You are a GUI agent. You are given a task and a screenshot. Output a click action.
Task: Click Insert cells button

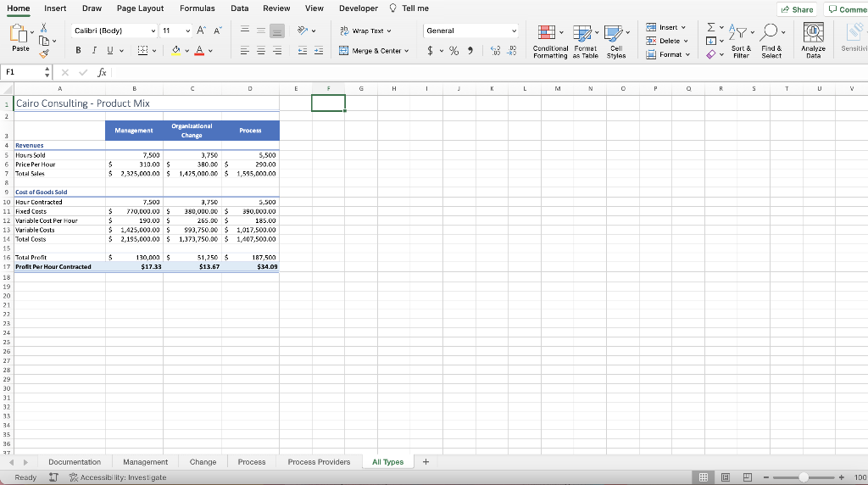coord(666,27)
